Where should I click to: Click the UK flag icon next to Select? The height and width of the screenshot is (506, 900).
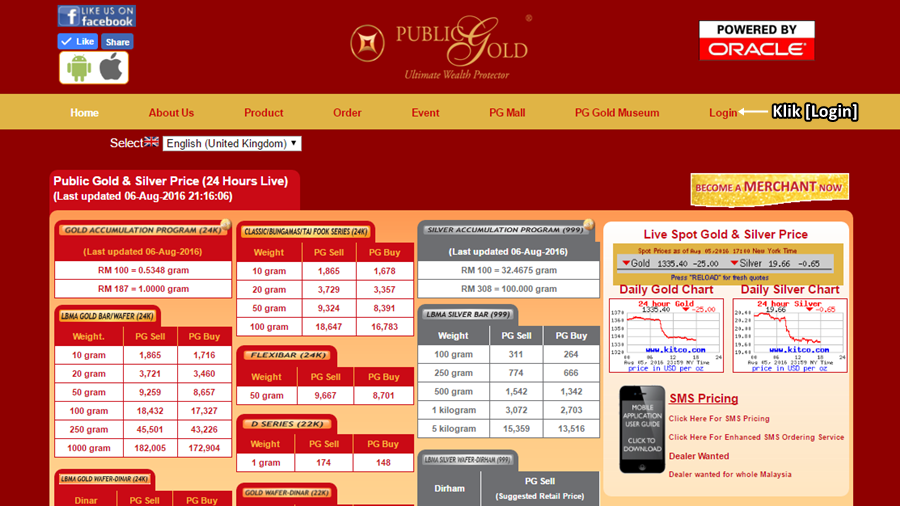pyautogui.click(x=152, y=142)
